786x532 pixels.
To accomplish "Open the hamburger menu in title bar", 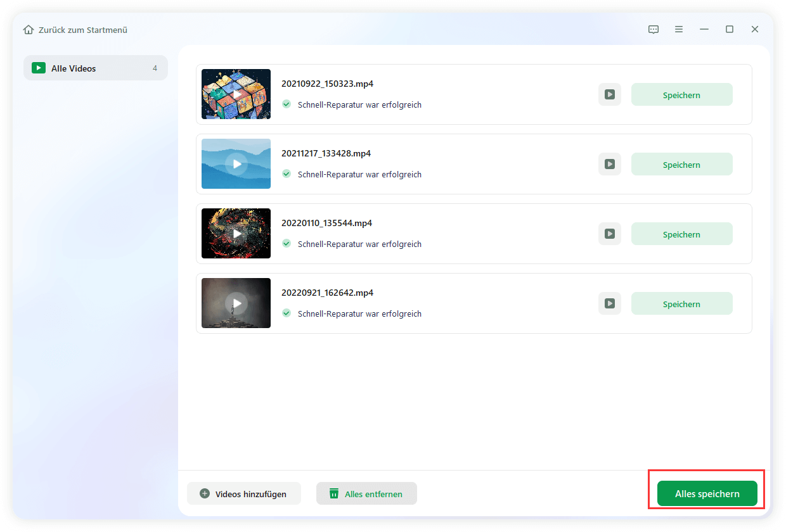I will coord(679,29).
